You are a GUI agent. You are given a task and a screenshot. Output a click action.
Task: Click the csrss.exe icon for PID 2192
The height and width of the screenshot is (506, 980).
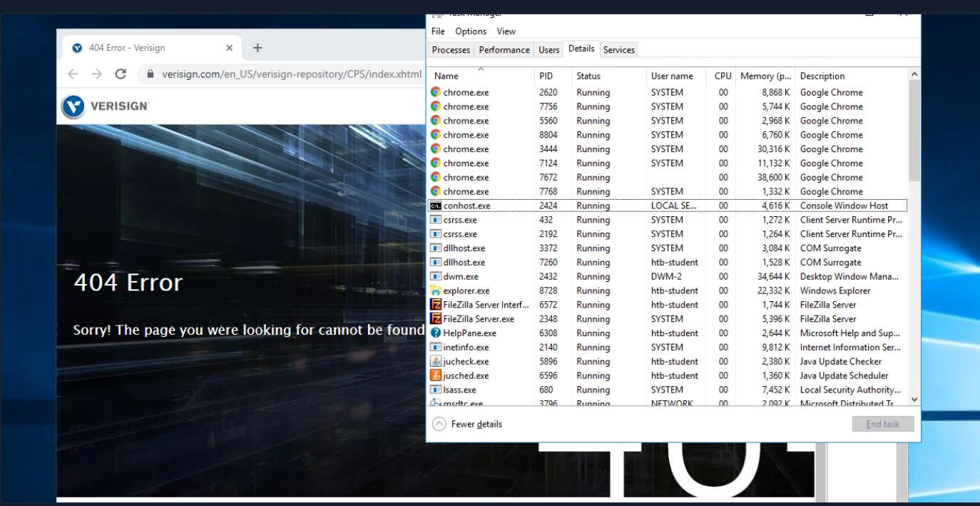coord(436,234)
